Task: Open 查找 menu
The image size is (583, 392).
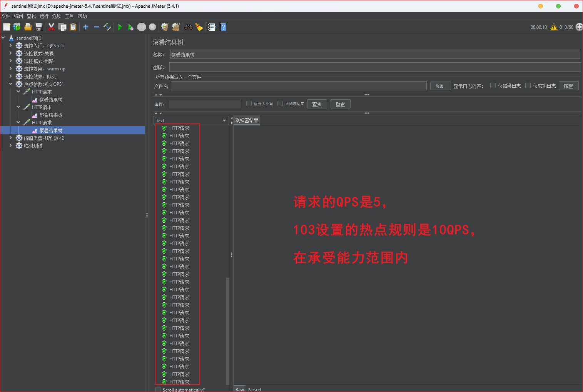Action: (32, 16)
